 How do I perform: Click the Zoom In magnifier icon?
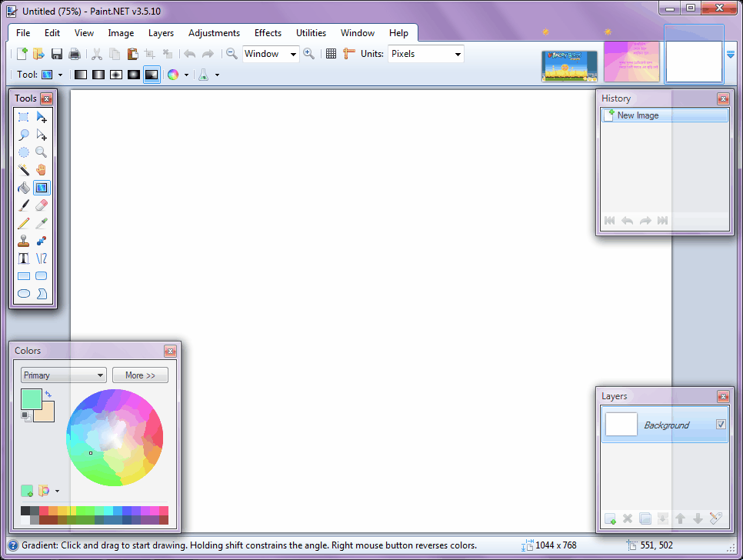click(x=308, y=54)
